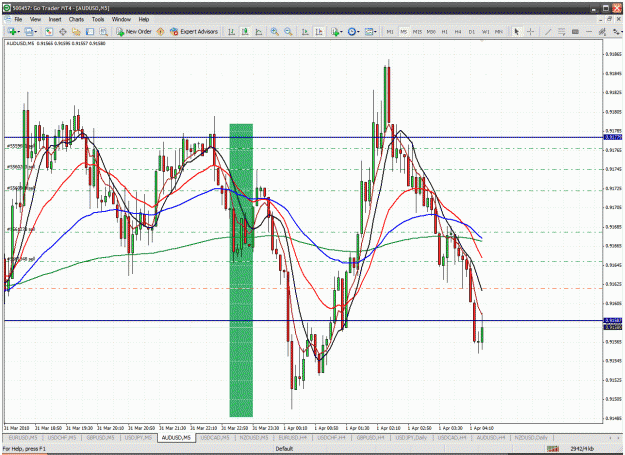Switch to the NZDUSD,M5 chart tab
The image size is (625, 455).
coord(254,438)
